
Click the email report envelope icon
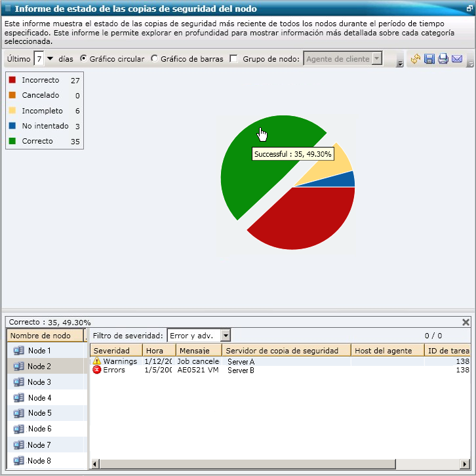(x=457, y=58)
